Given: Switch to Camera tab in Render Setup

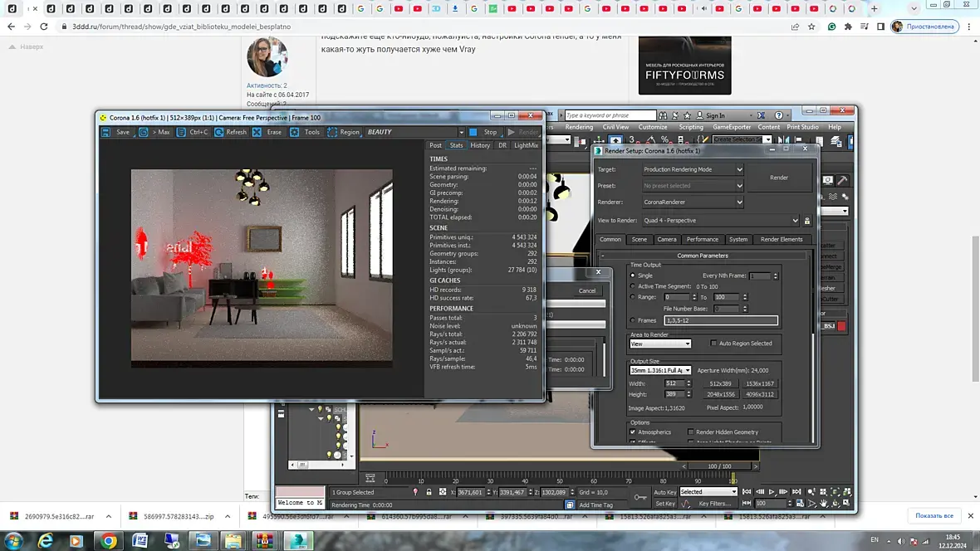Looking at the screenshot, I should coord(666,239).
